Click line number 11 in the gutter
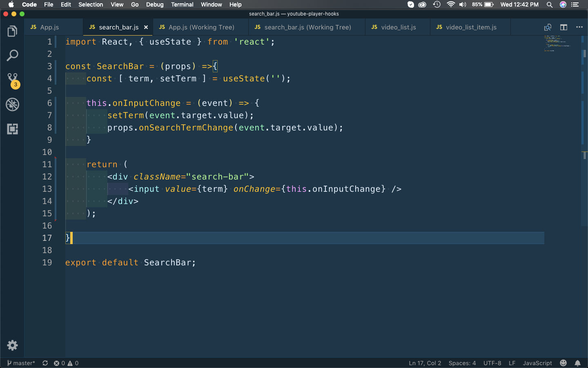 coord(47,164)
